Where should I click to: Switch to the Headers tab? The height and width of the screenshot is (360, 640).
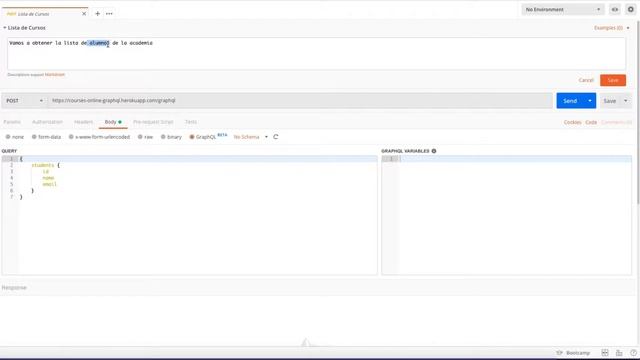(x=83, y=122)
